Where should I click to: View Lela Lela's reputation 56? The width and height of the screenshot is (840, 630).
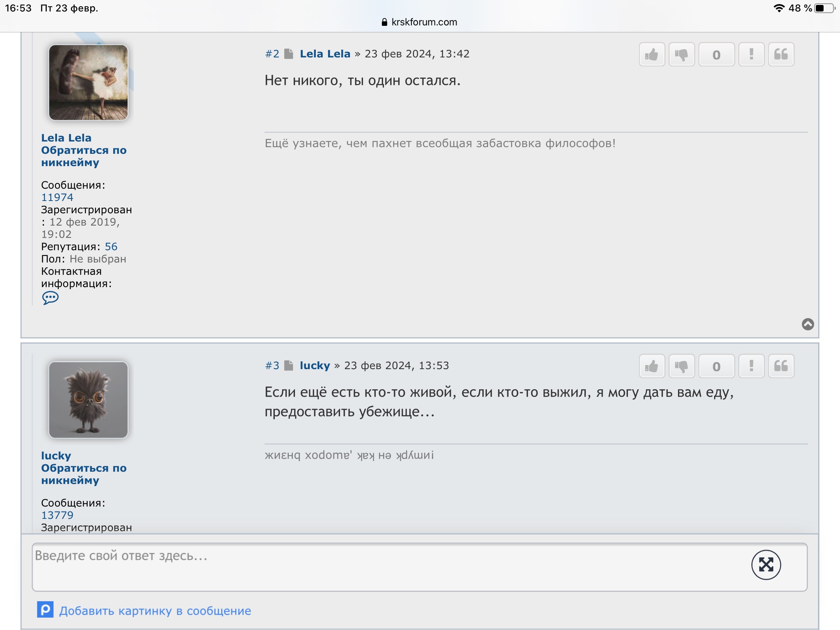click(111, 247)
